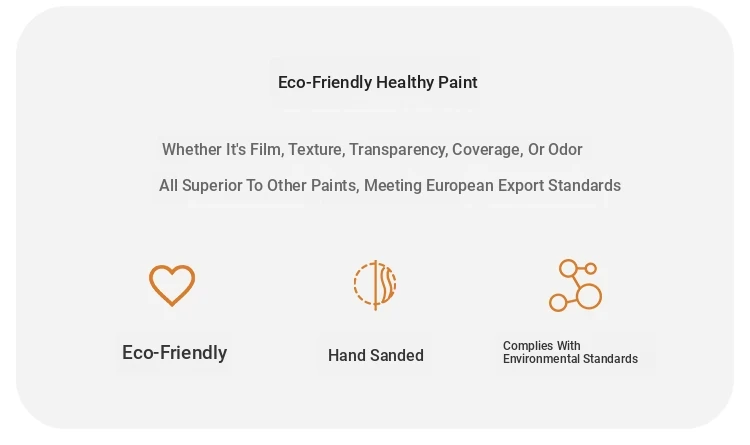Screen dimensions: 750x445
Task: Click the words 'All Superior' in the description
Action: [x=199, y=186]
